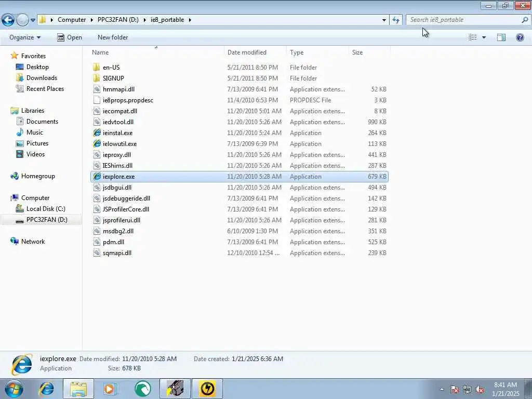Open Windows Media Player from taskbar

pyautogui.click(x=110, y=389)
